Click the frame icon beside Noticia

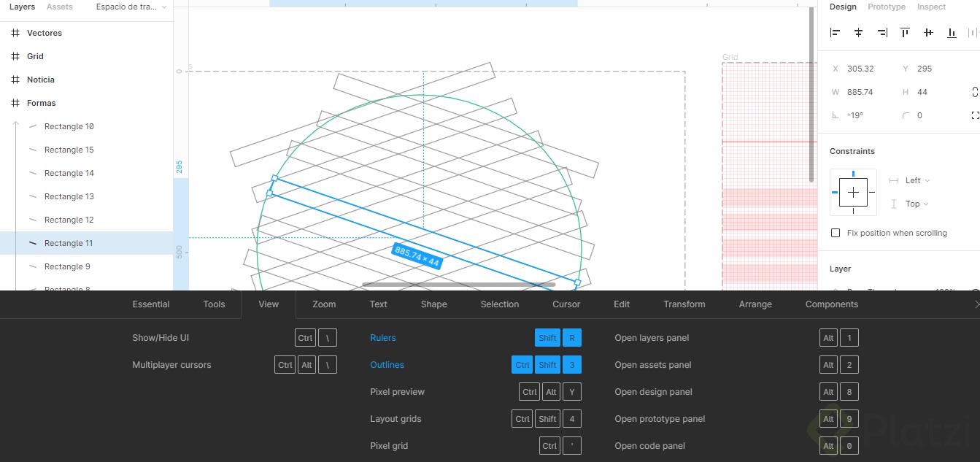[15, 80]
